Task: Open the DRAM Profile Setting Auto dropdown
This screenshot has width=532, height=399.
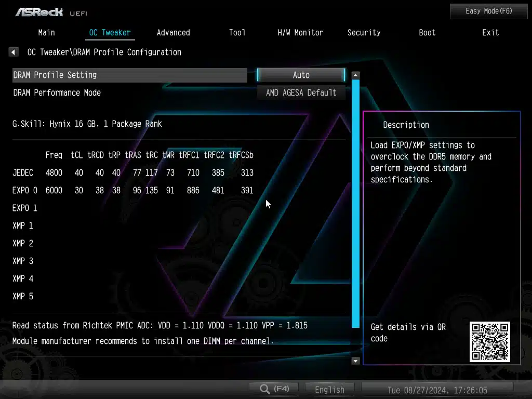Action: (x=301, y=75)
